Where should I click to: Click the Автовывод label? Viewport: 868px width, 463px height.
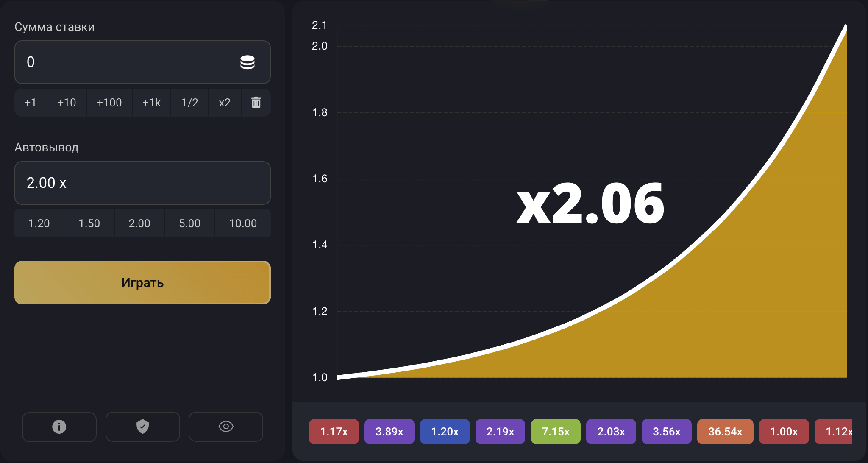47,148
